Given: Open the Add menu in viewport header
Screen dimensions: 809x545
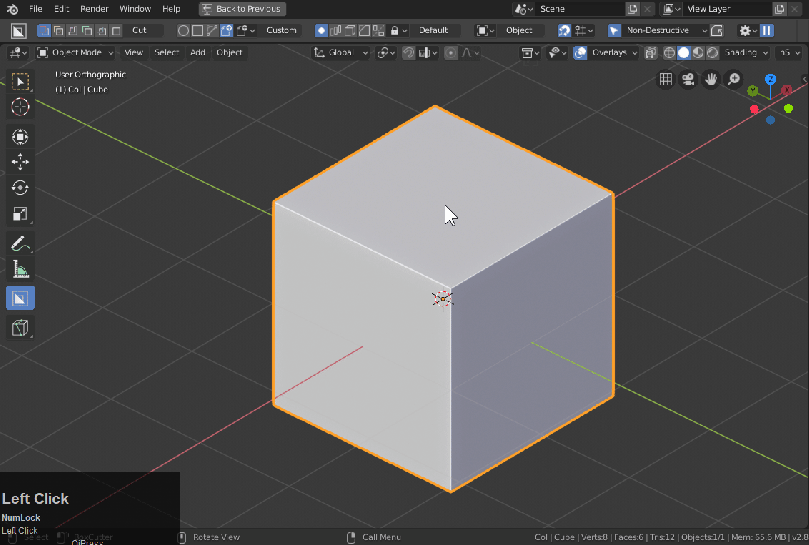Looking at the screenshot, I should point(197,53).
